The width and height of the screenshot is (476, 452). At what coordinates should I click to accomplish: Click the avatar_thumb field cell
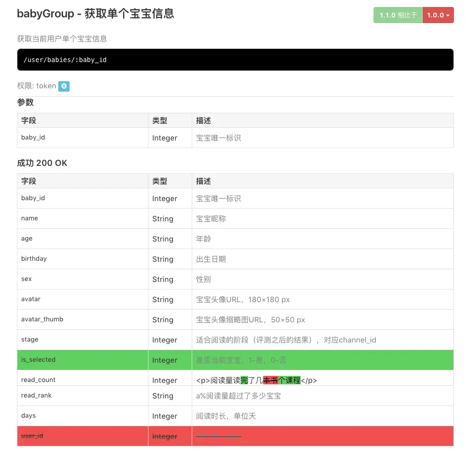pos(83,320)
